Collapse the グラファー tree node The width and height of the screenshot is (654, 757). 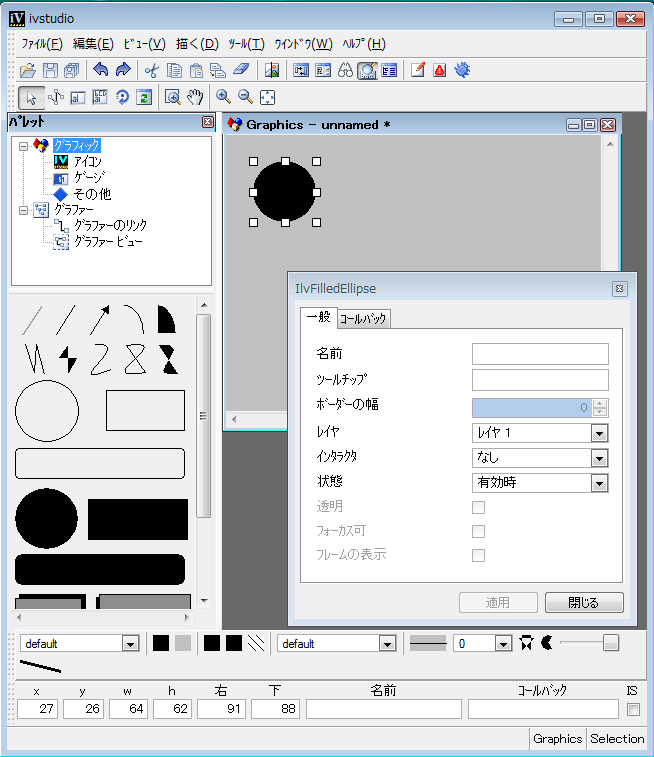click(24, 210)
